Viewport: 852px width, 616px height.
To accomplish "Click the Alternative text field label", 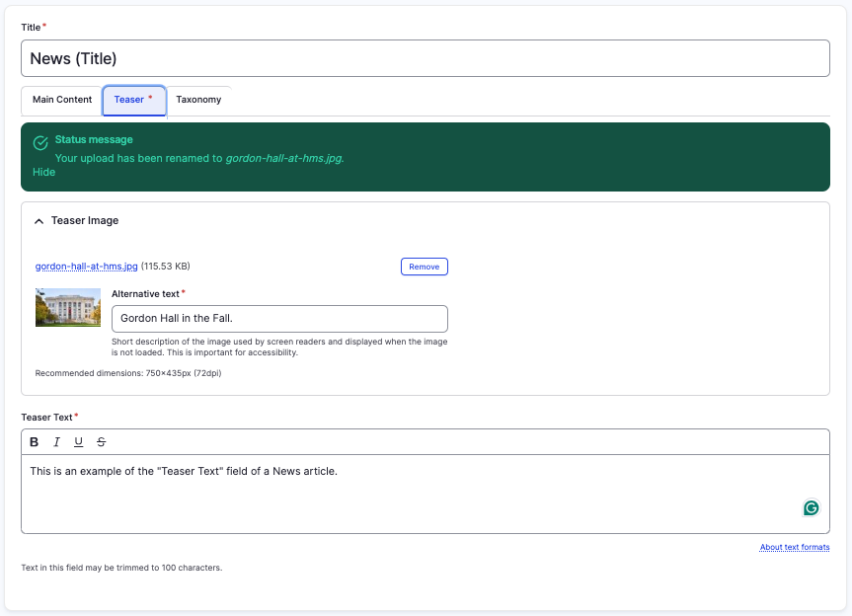I will 145,294.
